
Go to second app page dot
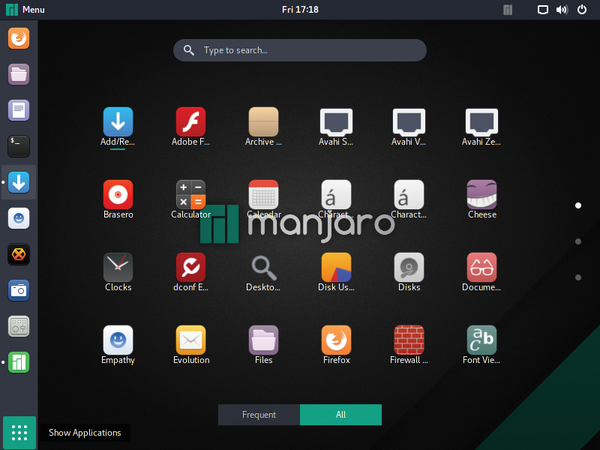point(578,241)
